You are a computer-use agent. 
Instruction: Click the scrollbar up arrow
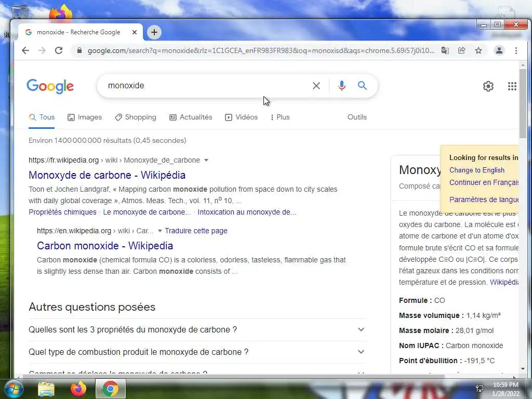[x=523, y=65]
